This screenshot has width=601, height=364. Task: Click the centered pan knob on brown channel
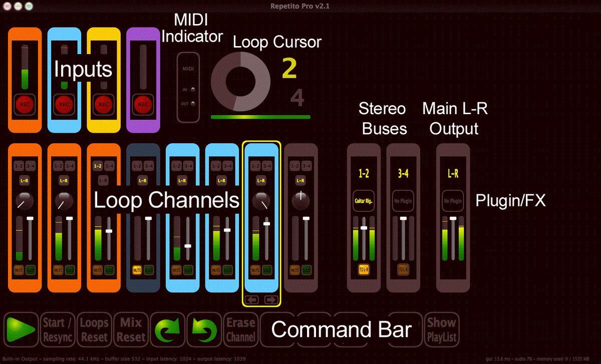point(300,201)
